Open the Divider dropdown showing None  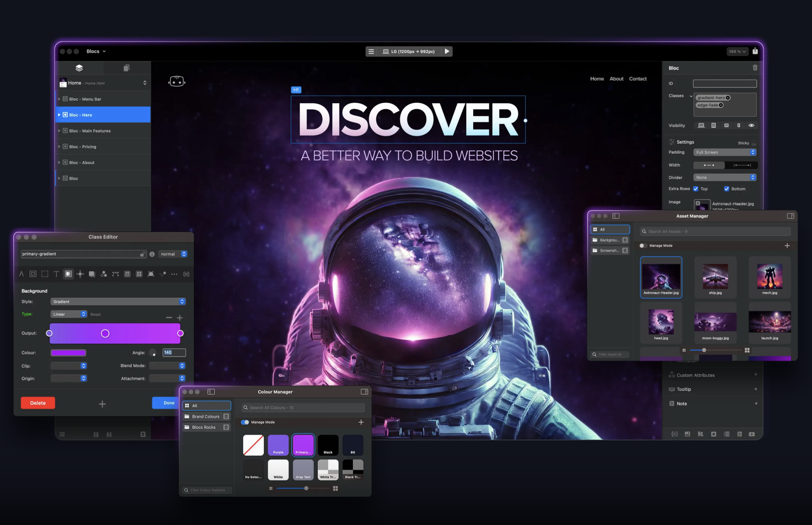[725, 177]
